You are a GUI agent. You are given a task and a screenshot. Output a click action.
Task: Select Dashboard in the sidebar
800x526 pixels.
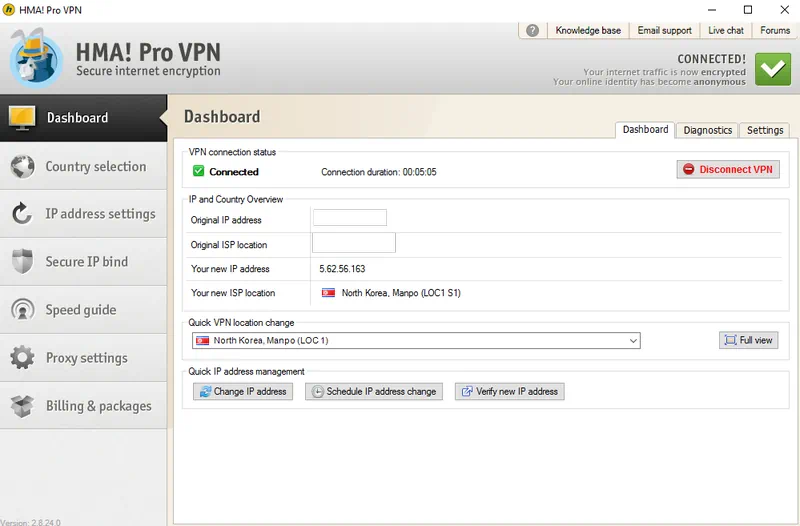point(84,118)
